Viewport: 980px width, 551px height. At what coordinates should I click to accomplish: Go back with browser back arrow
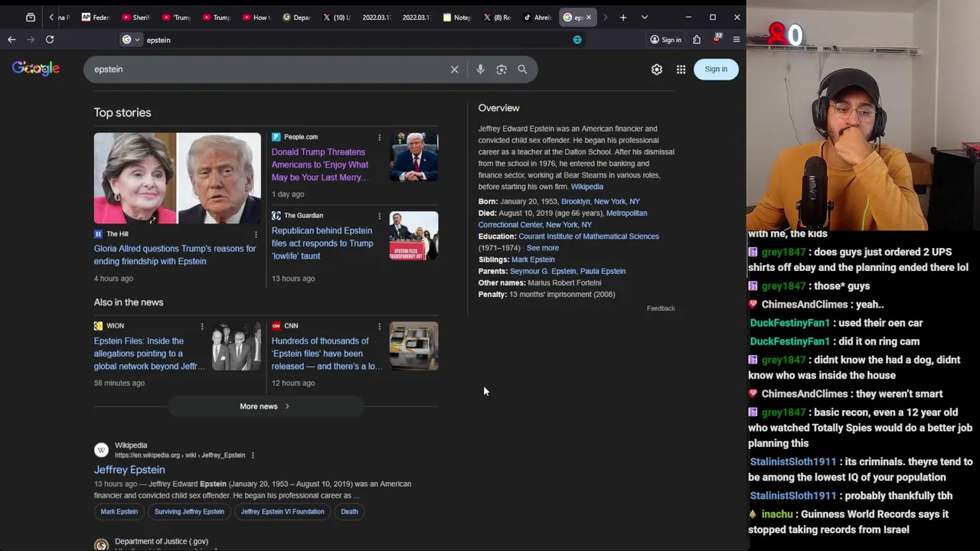11,40
